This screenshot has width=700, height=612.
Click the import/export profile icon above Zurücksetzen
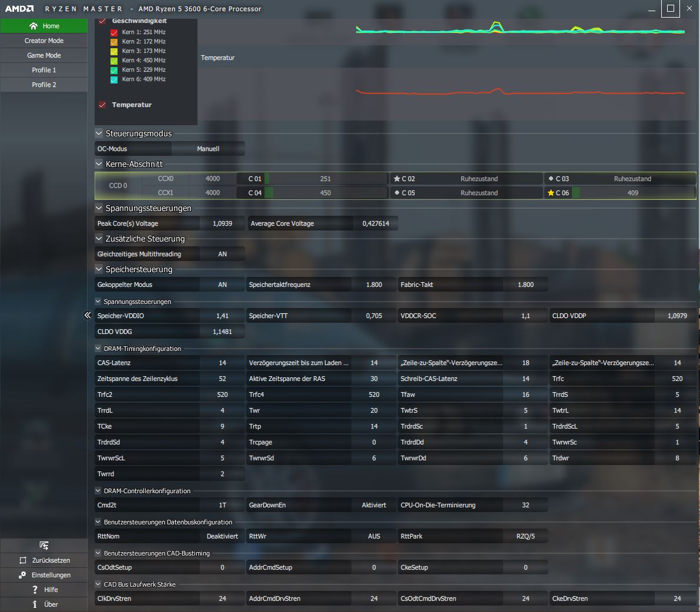[x=43, y=546]
